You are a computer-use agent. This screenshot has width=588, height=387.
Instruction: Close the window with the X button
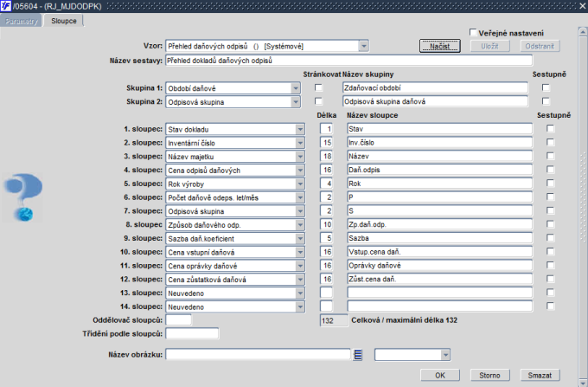(x=583, y=6)
